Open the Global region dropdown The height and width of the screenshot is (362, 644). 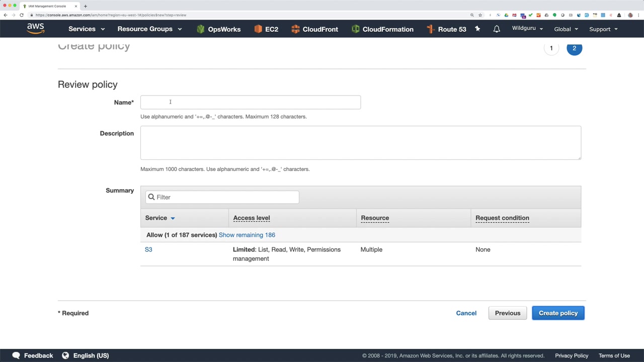566,29
